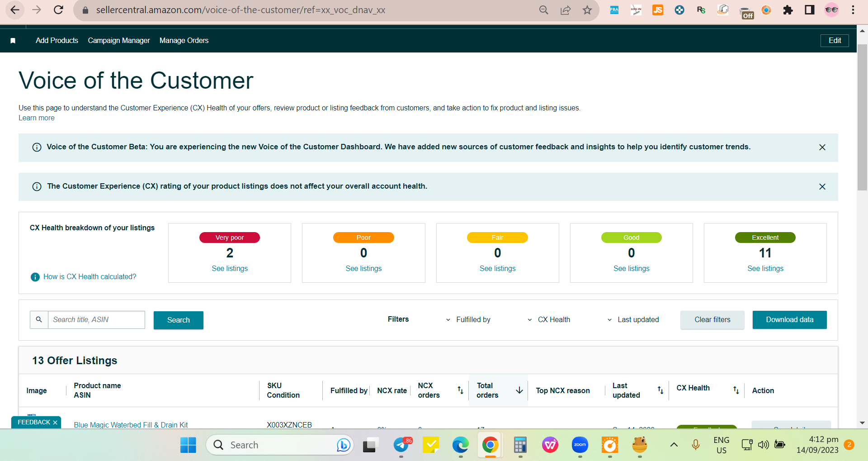The width and height of the screenshot is (868, 461).
Task: Open Manage Orders in the top navigation
Action: (184, 40)
